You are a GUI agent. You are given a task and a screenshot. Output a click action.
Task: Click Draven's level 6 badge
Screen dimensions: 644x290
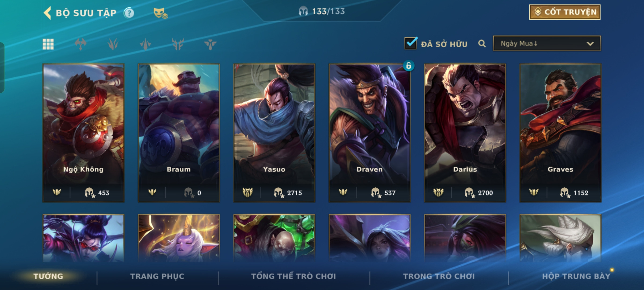pos(409,66)
